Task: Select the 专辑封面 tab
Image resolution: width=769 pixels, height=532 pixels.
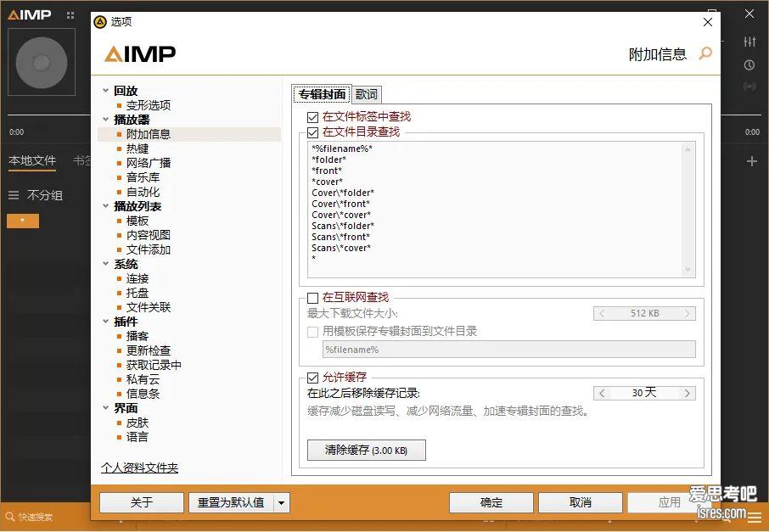Action: [x=322, y=94]
